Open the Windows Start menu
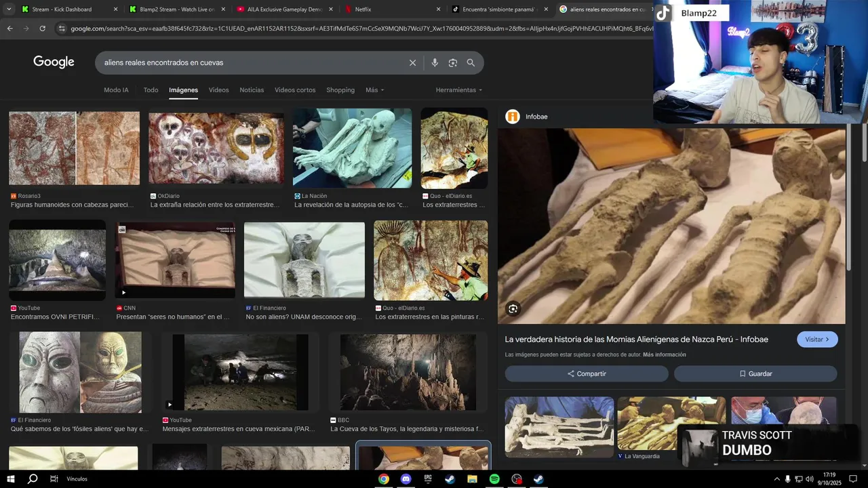 point(11,479)
